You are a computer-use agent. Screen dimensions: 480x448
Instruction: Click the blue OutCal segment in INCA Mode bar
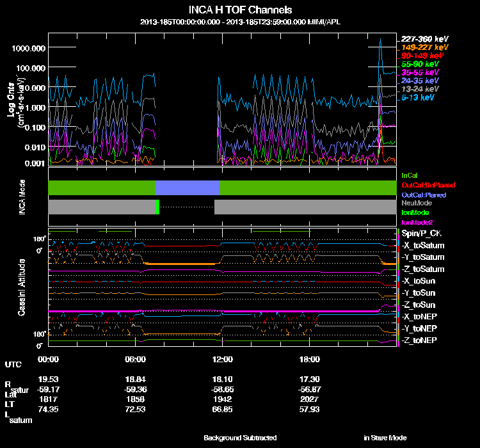[188, 188]
